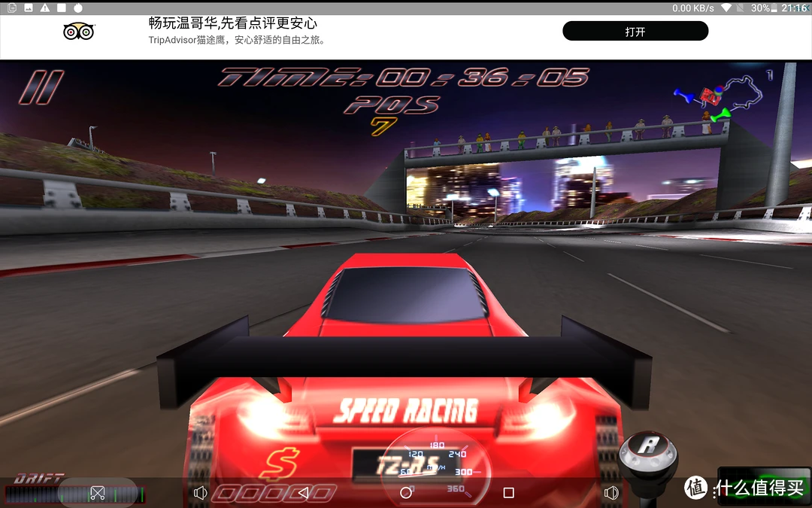Tap the battery 30% indicator
Image resolution: width=812 pixels, height=508 pixels.
click(x=765, y=8)
